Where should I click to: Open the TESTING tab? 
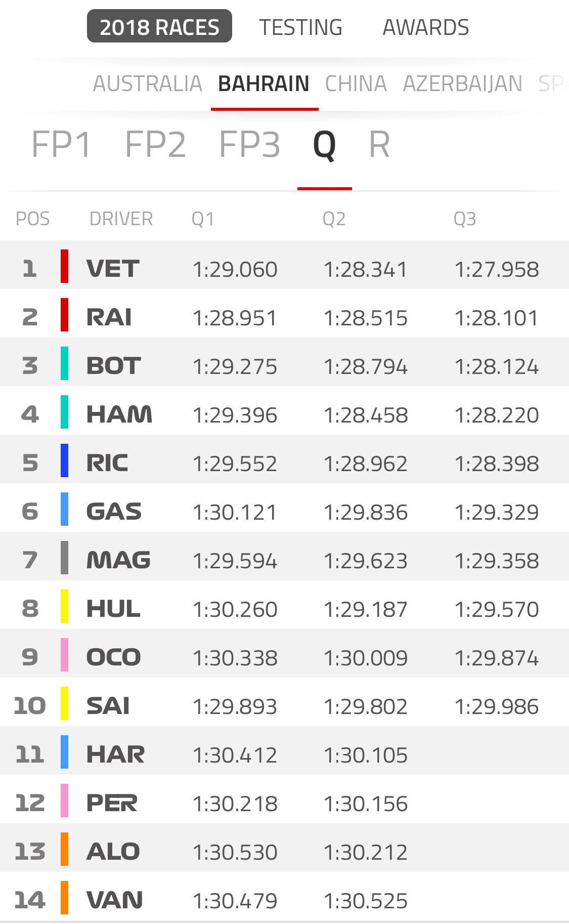point(300,27)
